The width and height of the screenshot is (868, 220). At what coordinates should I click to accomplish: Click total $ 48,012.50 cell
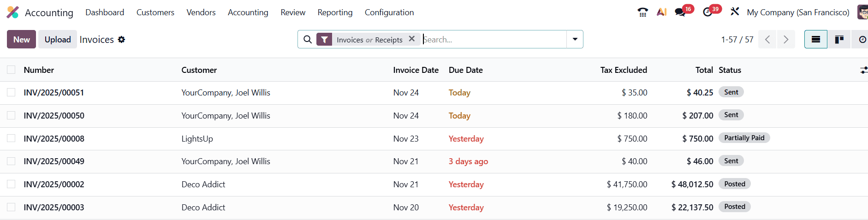click(692, 184)
